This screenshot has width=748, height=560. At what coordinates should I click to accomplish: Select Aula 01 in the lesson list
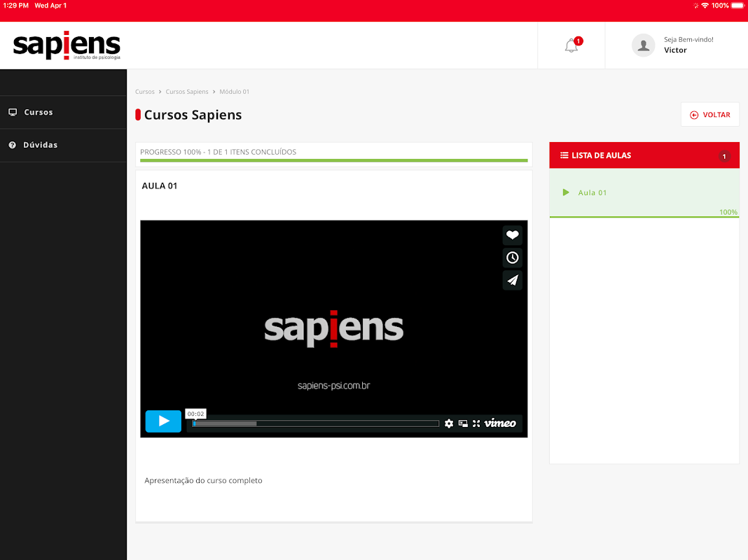pos(644,192)
